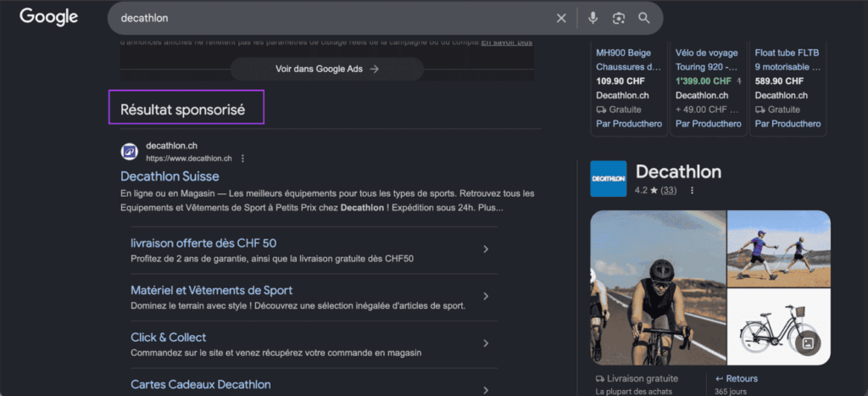Open livraison offerte dès CHF 50 sitelink
Viewport: 868px width, 396px height.
[x=203, y=243]
